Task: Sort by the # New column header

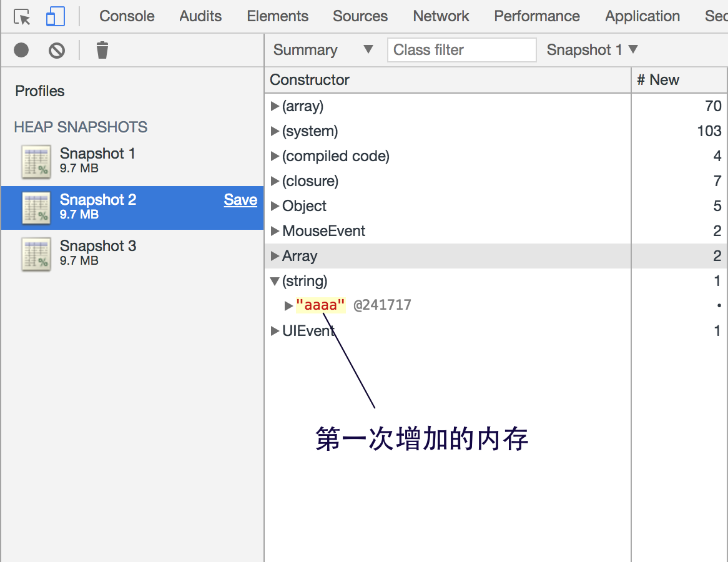Action: click(x=679, y=80)
